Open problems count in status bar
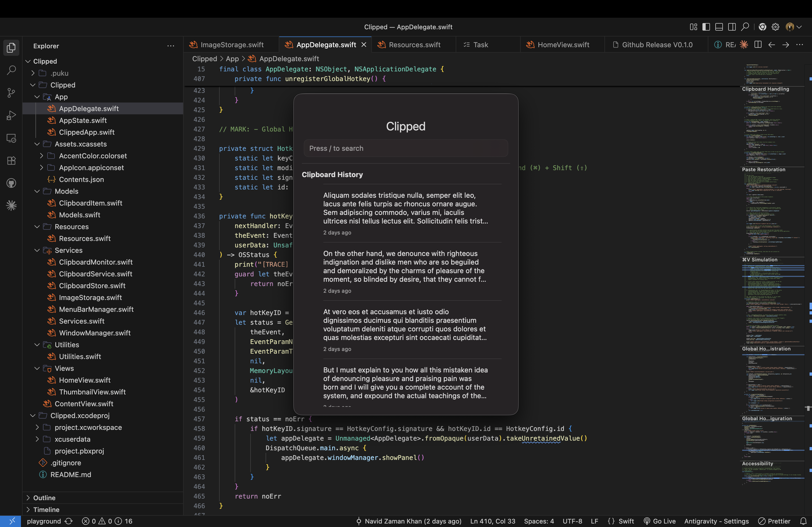 click(x=107, y=521)
